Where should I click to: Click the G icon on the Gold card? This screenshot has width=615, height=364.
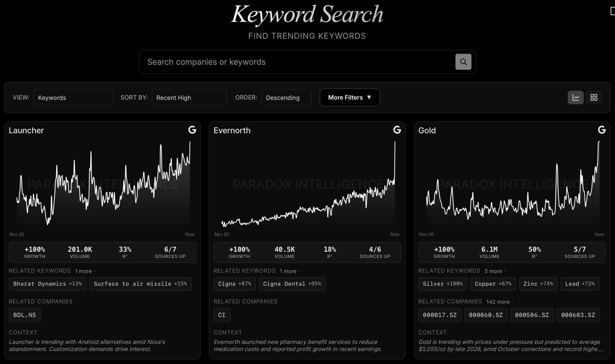(x=602, y=130)
